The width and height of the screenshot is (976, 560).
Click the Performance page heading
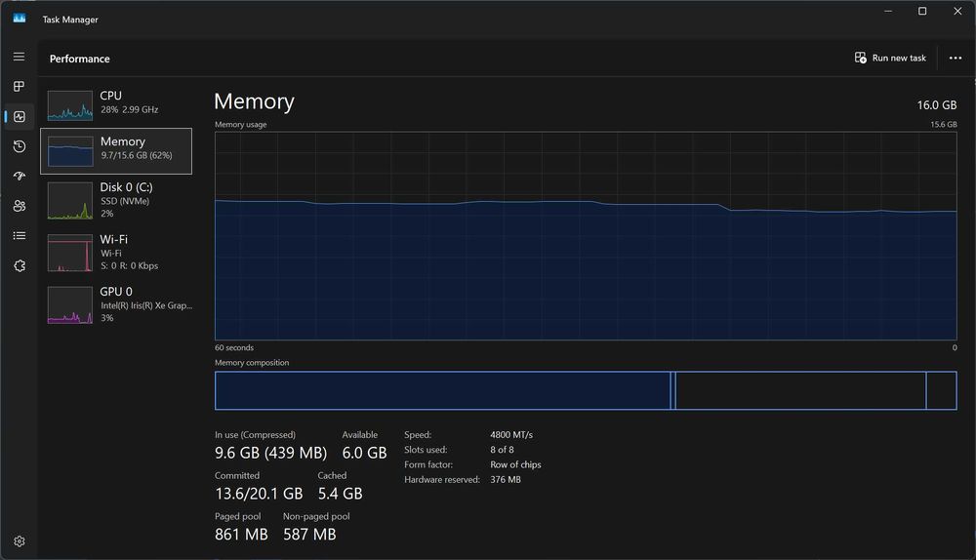click(80, 59)
